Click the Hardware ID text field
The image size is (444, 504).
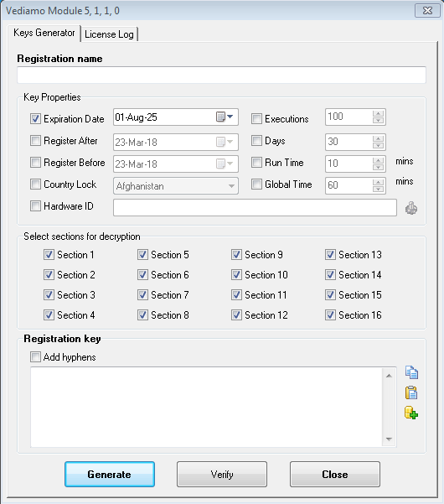pyautogui.click(x=255, y=208)
